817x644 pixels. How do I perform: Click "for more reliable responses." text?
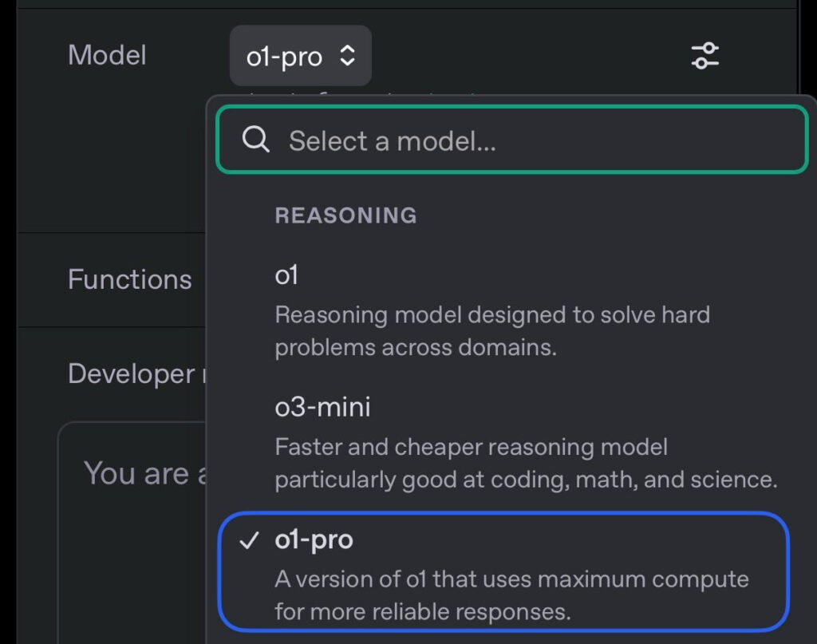[x=423, y=612]
